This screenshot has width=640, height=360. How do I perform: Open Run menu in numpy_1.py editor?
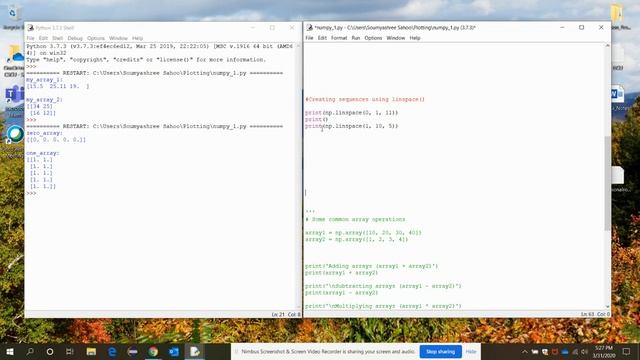coord(356,38)
